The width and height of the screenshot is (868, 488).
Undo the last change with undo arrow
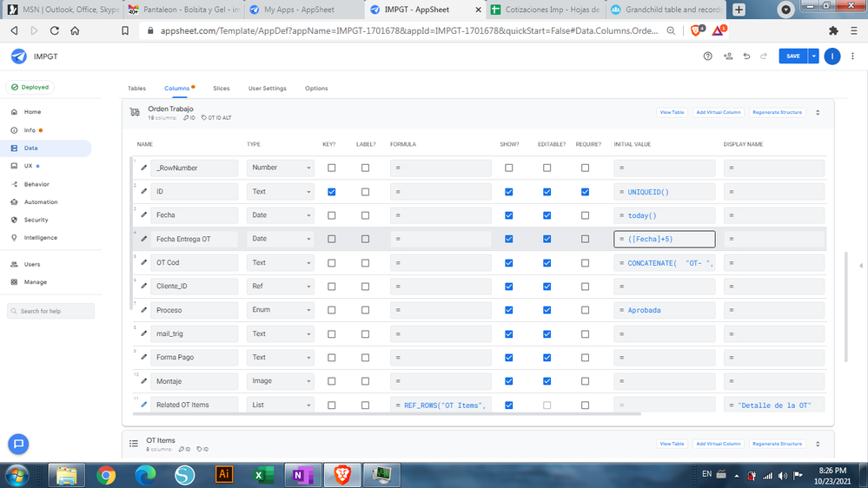tap(746, 56)
